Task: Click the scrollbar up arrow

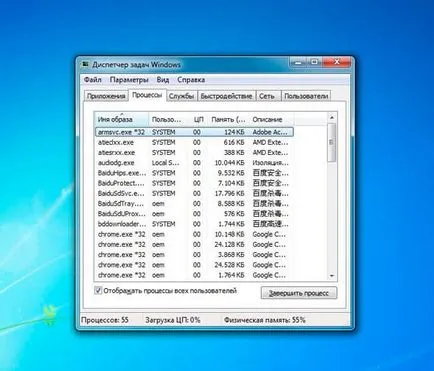Action: point(332,118)
